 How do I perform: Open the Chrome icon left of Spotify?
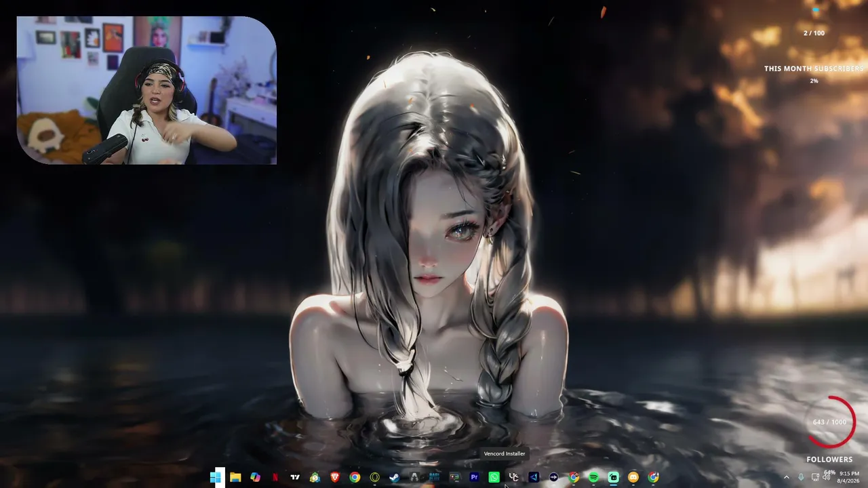tap(574, 477)
